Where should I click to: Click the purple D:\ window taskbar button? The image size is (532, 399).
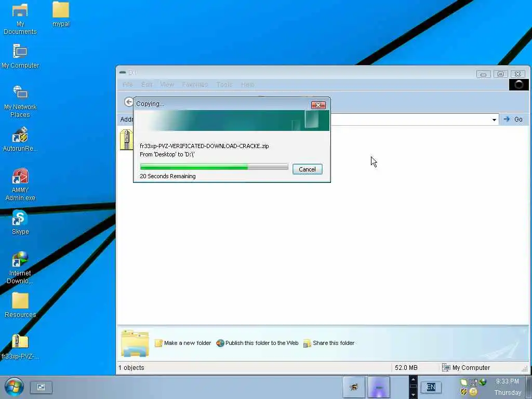point(379,387)
